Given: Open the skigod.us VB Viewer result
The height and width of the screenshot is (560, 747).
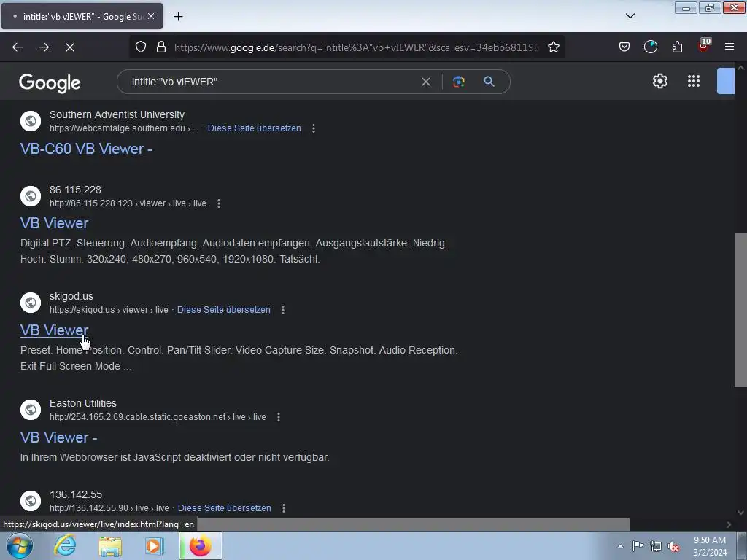Looking at the screenshot, I should click(x=54, y=330).
